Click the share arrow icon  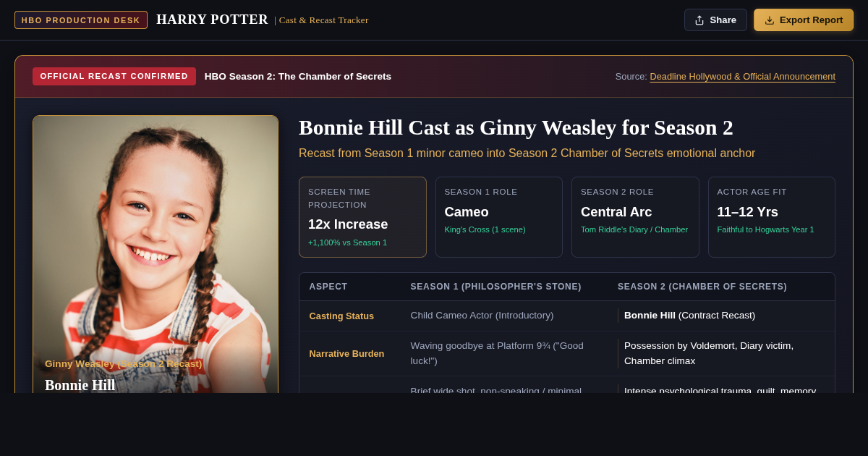[x=699, y=20]
